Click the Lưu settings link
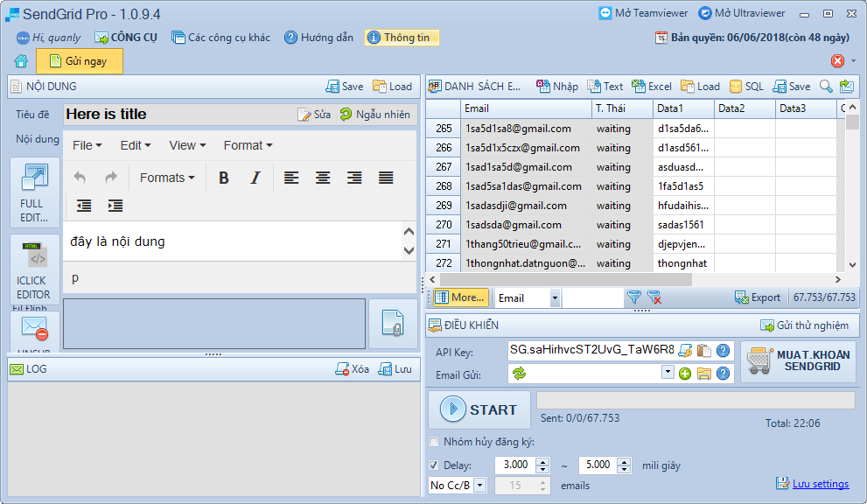The height and width of the screenshot is (504, 867). 821,484
